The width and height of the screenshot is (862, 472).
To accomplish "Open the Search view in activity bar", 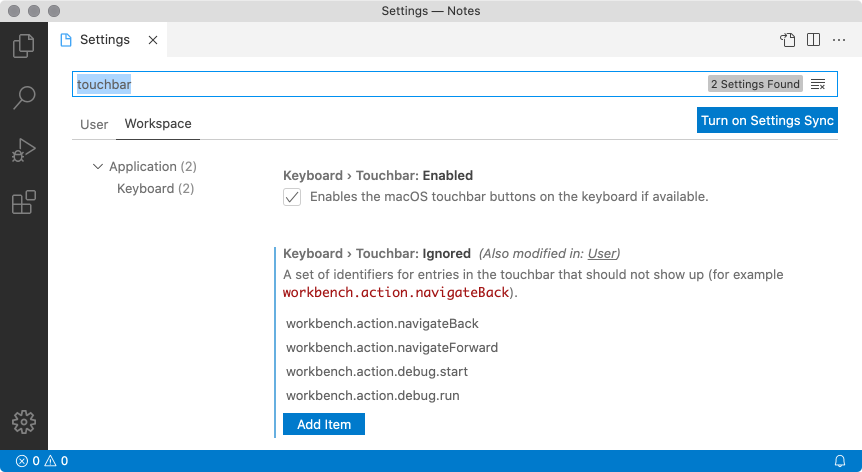I will click(x=23, y=98).
